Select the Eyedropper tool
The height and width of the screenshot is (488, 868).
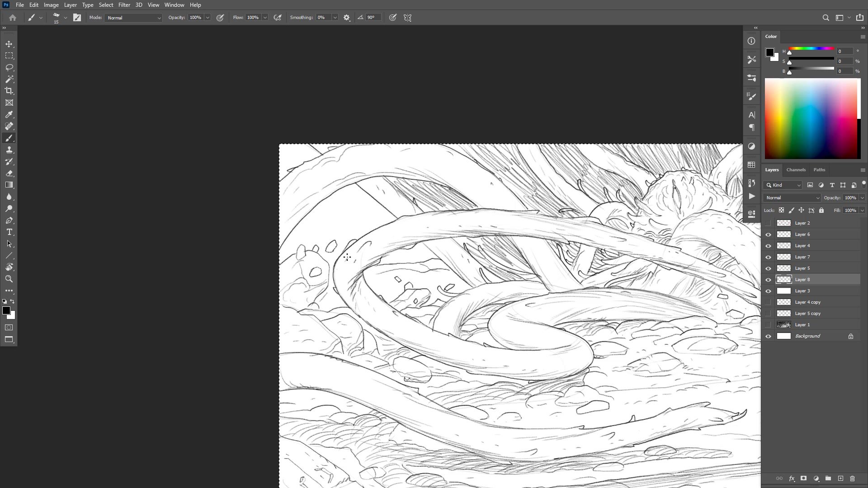[9, 114]
